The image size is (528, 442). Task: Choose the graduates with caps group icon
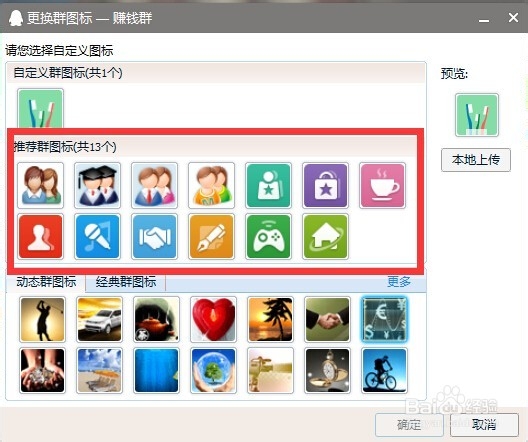(97, 185)
